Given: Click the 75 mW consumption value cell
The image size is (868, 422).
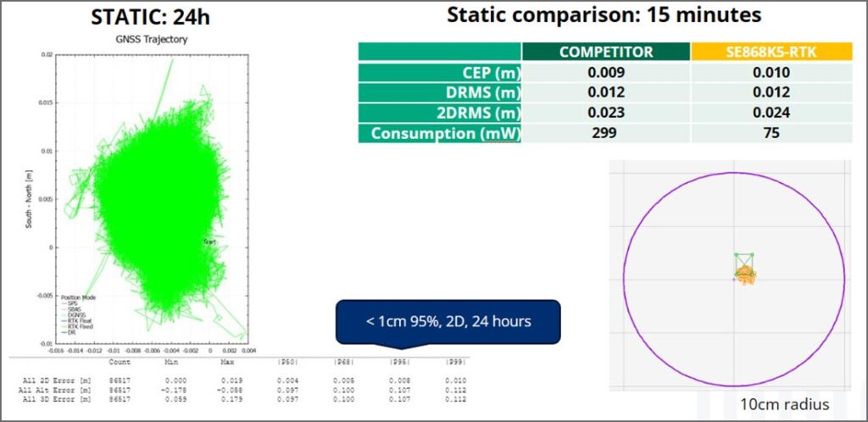Looking at the screenshot, I should pyautogui.click(x=771, y=133).
